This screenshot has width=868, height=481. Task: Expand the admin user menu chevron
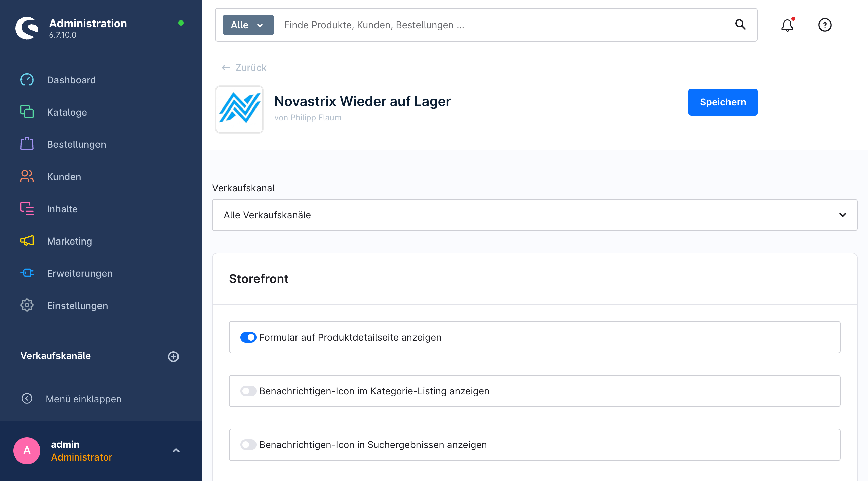click(176, 451)
